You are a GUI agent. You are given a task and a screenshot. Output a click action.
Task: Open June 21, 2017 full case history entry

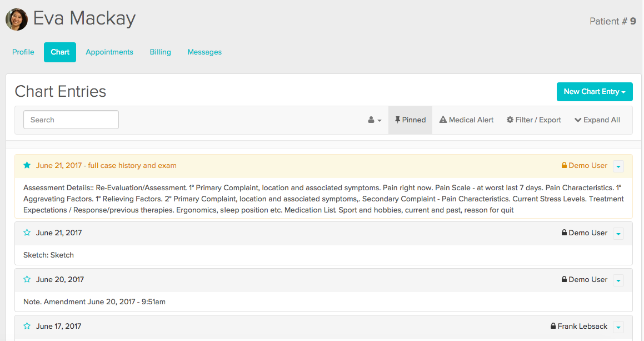[106, 165]
